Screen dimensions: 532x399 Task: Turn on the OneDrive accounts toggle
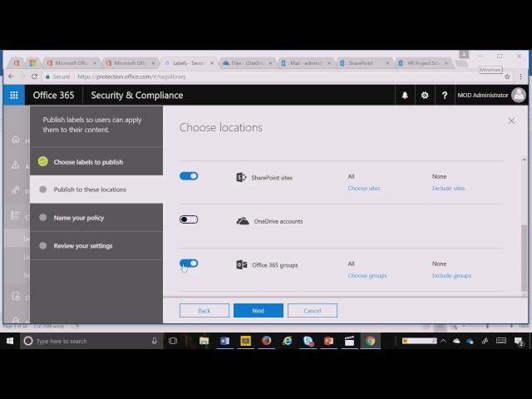click(189, 219)
